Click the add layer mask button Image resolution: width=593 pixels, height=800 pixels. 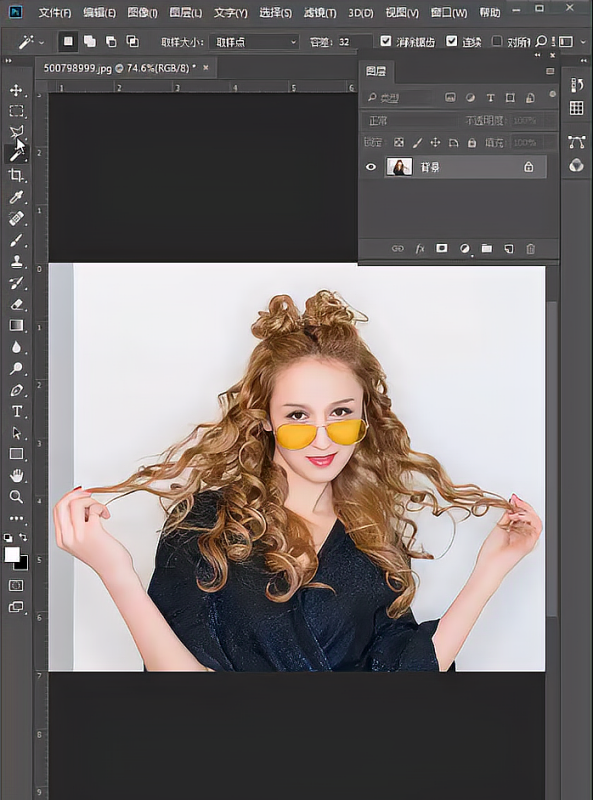click(x=441, y=248)
